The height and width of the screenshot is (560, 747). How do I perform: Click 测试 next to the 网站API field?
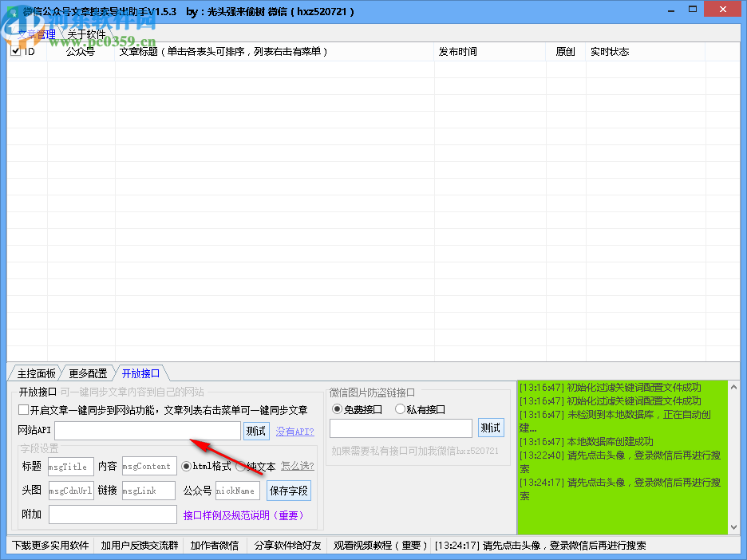click(255, 430)
